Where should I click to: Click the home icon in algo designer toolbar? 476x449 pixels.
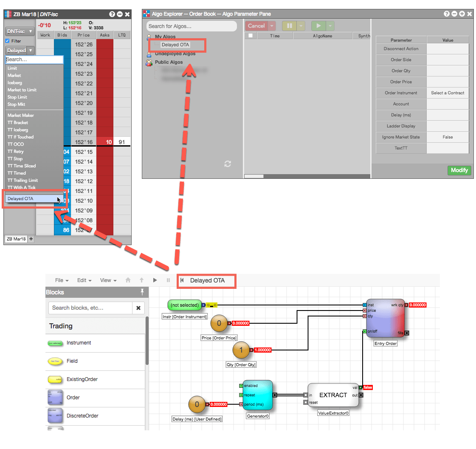[128, 280]
